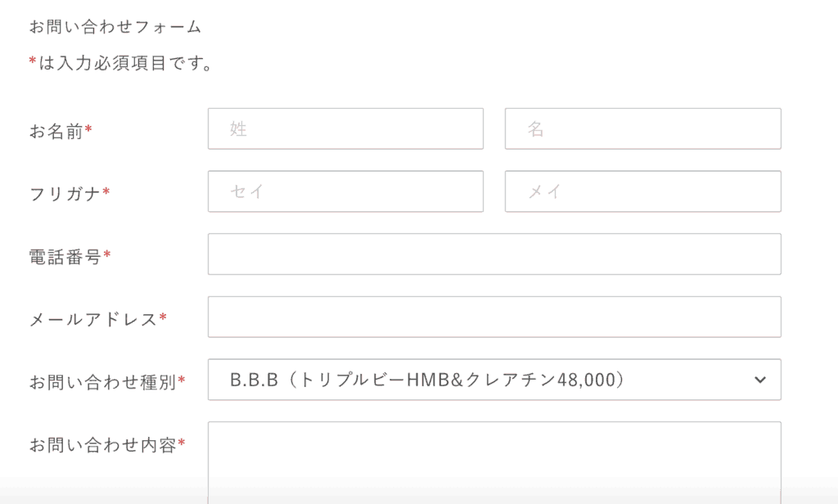Screen dimensions: 838x504
Task: Click the お問い合わせ種別 label text
Action: pos(102,382)
